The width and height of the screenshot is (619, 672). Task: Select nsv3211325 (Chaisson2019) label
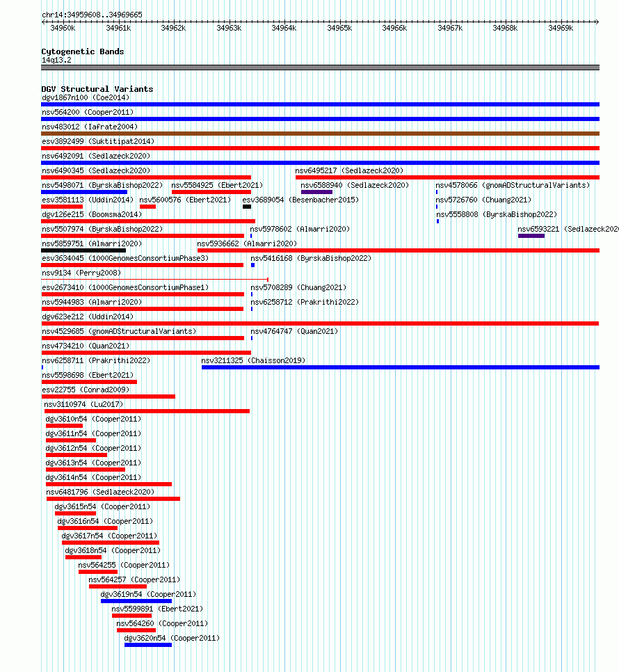253,360
